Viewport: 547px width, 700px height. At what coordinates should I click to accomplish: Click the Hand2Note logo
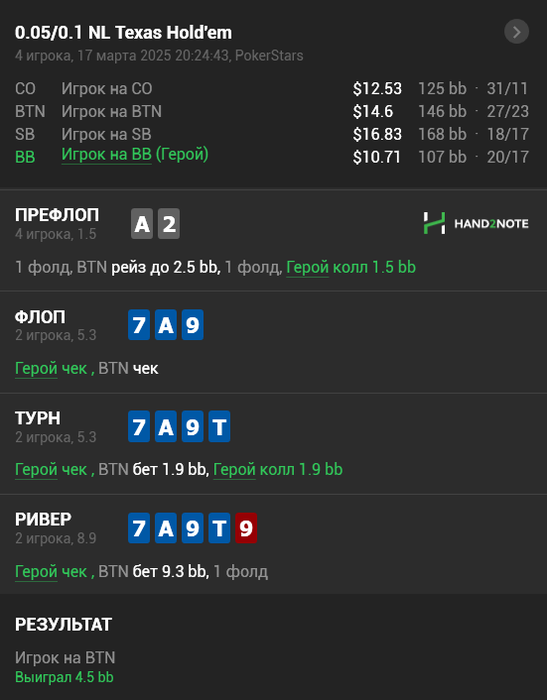coord(476,223)
